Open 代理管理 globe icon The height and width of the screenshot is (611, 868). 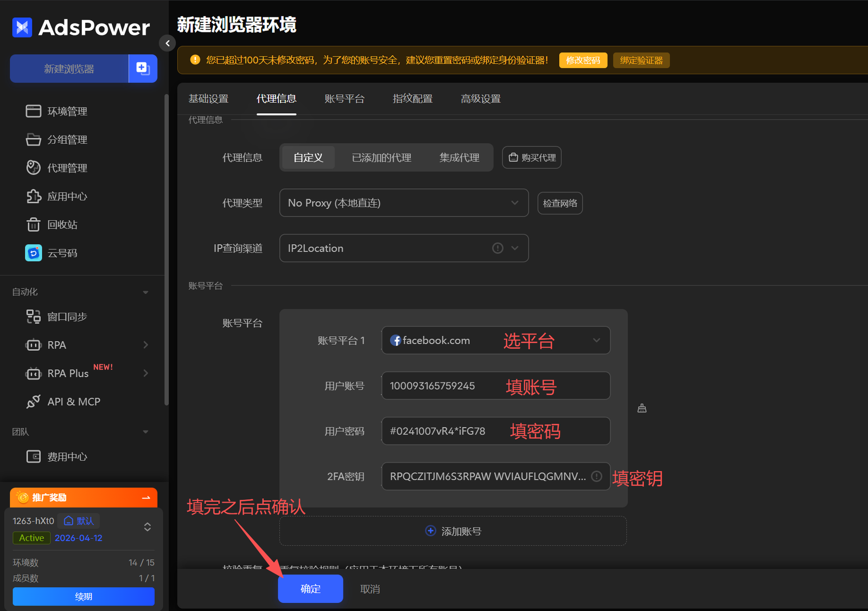pos(34,168)
